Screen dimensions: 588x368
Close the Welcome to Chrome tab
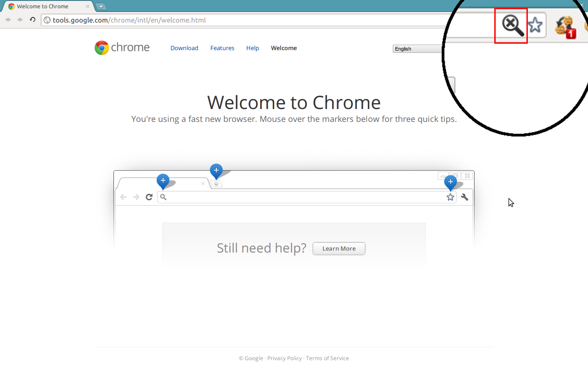[88, 6]
